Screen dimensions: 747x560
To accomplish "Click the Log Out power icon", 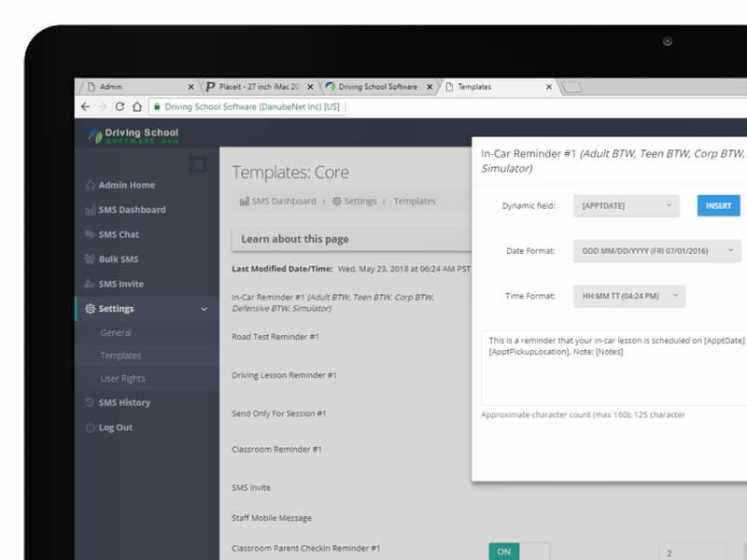I will point(90,427).
